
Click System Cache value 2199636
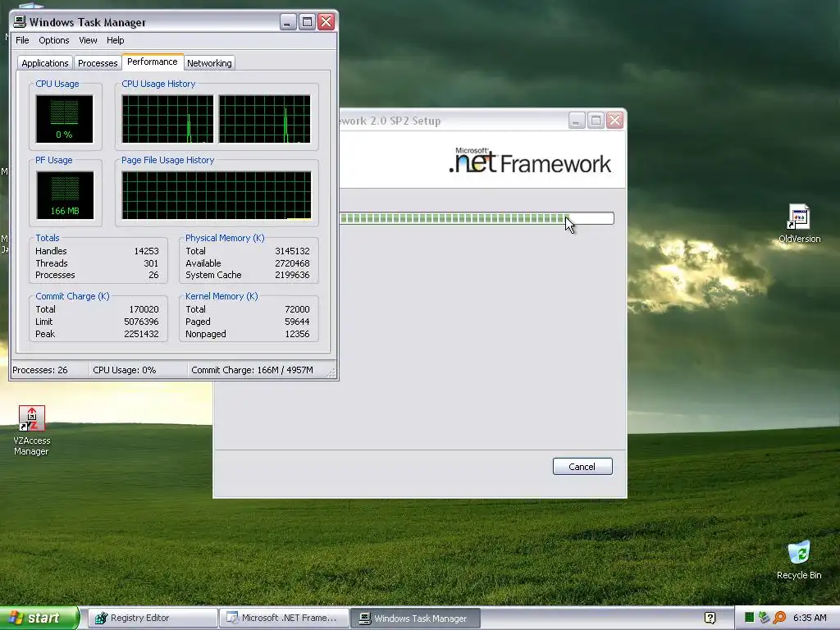(292, 275)
